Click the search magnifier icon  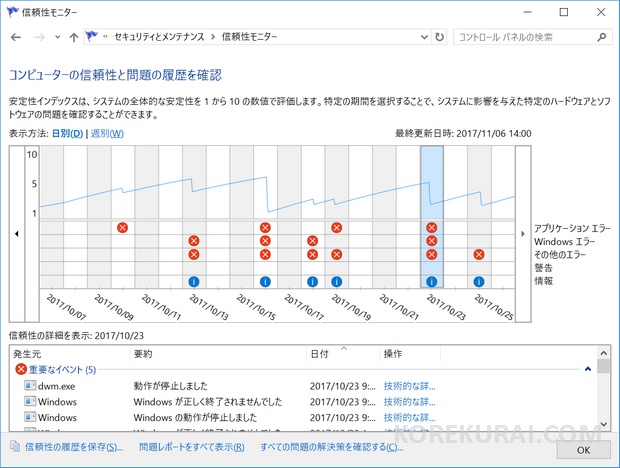(601, 37)
